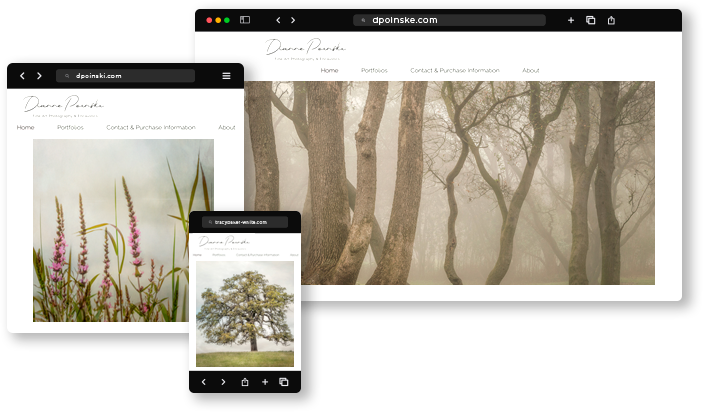Screen dimensions: 703x412
Task: Click the share icon in desktop browser
Action: pos(611,20)
